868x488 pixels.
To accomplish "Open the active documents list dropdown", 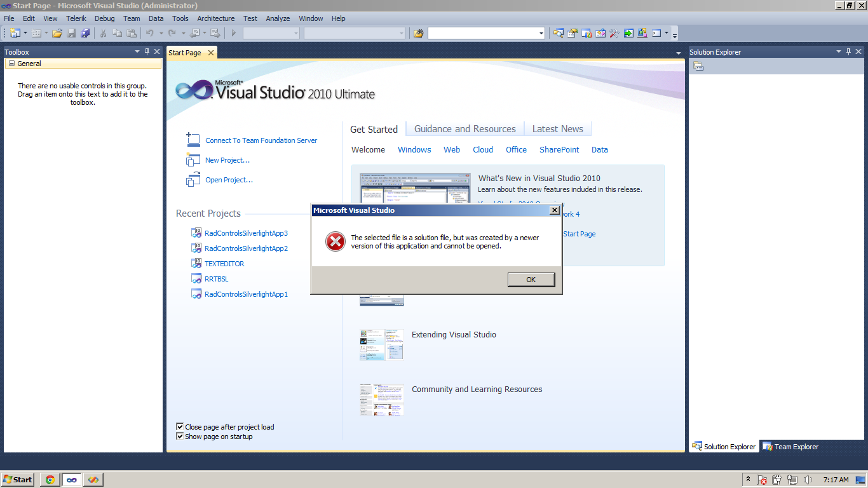I will point(679,53).
